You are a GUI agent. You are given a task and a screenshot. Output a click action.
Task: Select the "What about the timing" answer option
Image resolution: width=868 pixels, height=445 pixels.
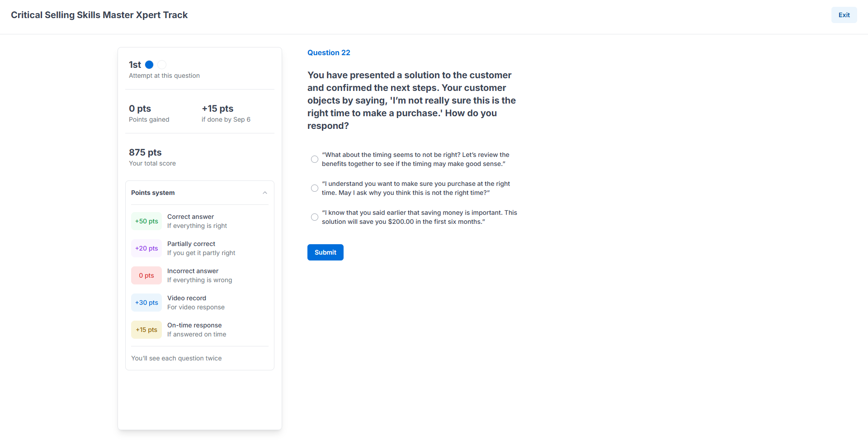pos(315,159)
